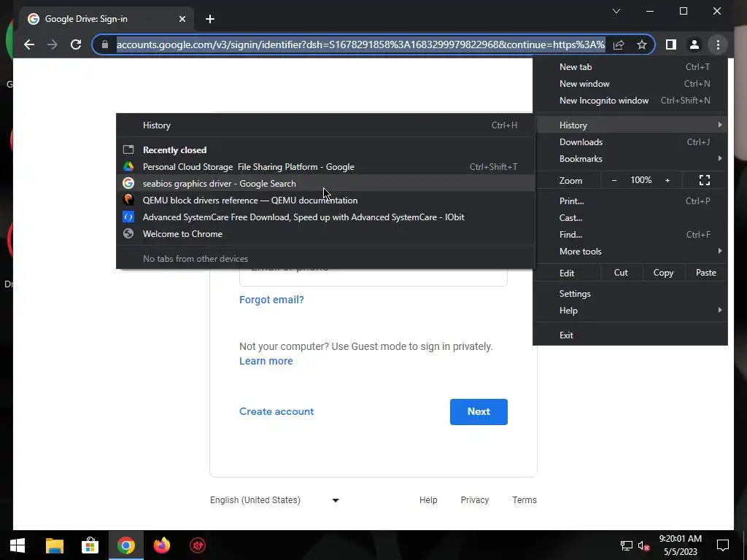Open English (United States) language dropdown
This screenshot has width=747, height=560.
point(274,500)
